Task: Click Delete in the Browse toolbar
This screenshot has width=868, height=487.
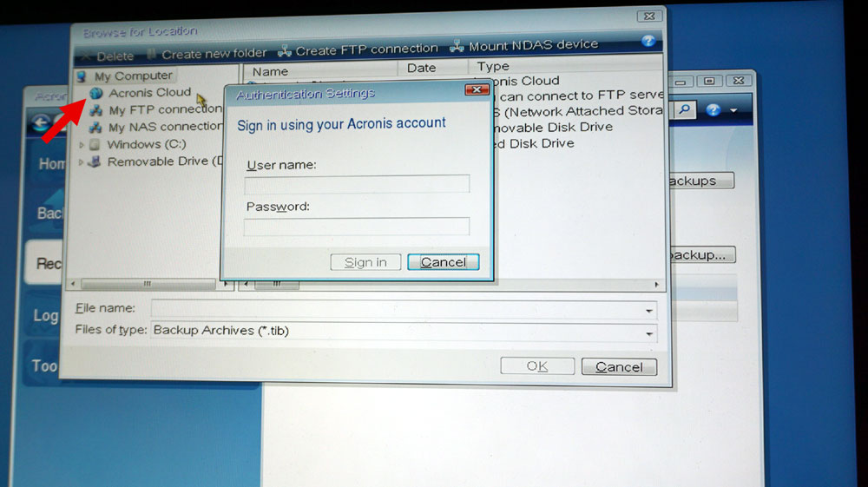Action: pos(109,56)
